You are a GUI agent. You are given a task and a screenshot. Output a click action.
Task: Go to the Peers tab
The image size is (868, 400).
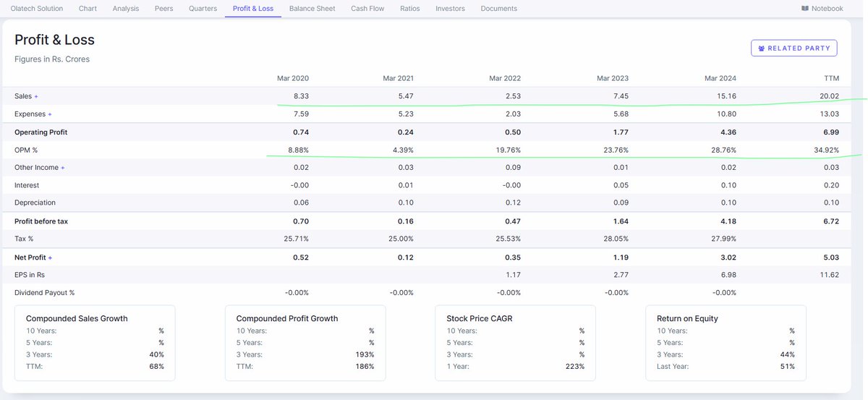coord(164,9)
